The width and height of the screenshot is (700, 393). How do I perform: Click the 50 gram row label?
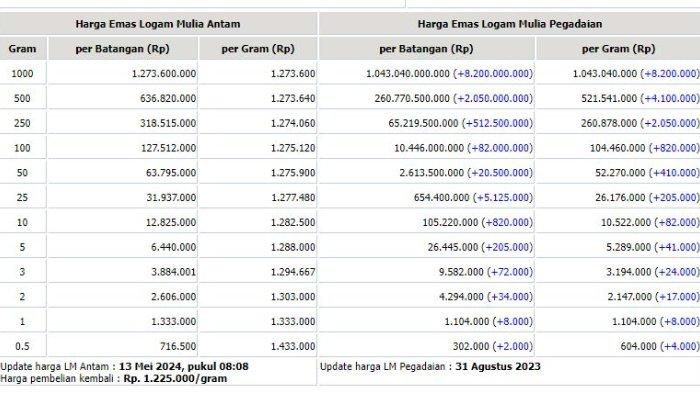click(22, 173)
